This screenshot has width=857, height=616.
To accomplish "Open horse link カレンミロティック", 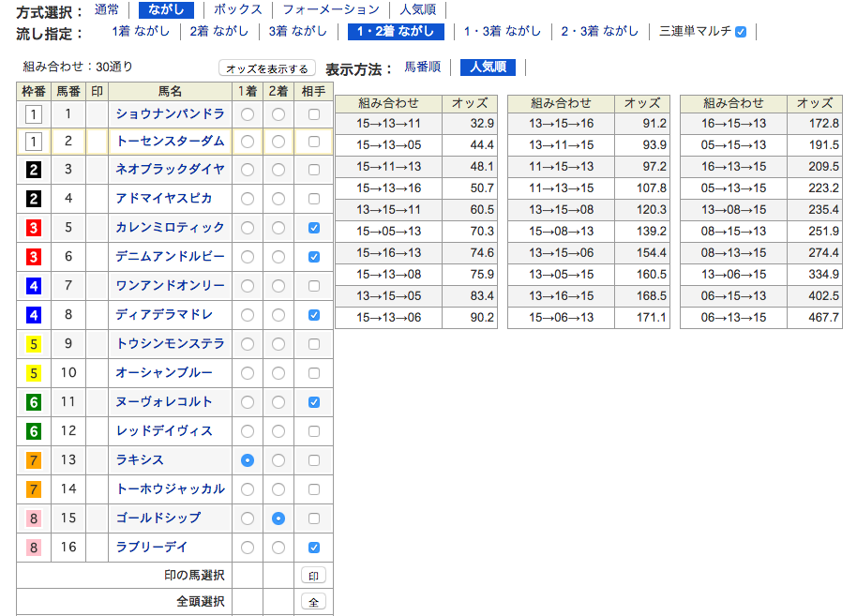I will click(170, 227).
